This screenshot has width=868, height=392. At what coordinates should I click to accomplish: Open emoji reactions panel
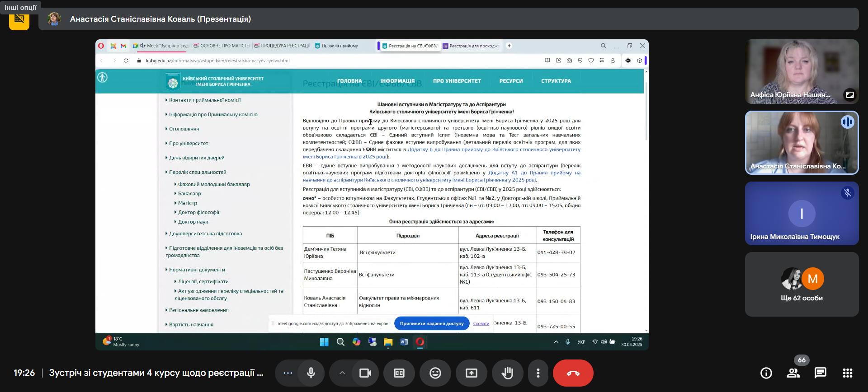coord(435,373)
